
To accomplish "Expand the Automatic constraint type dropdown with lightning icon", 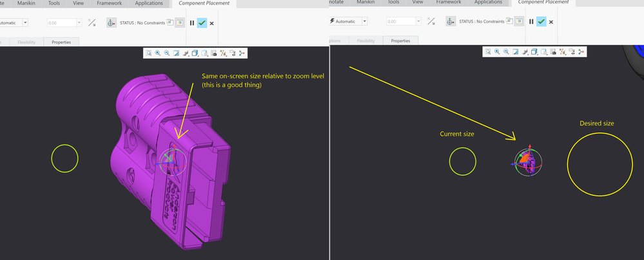I will (x=364, y=21).
